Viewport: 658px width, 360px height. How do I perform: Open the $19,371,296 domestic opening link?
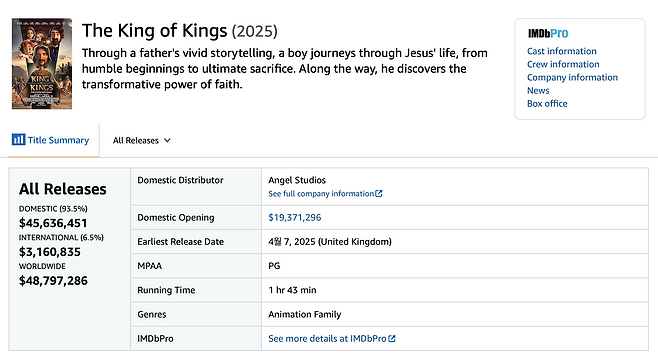[x=295, y=217]
